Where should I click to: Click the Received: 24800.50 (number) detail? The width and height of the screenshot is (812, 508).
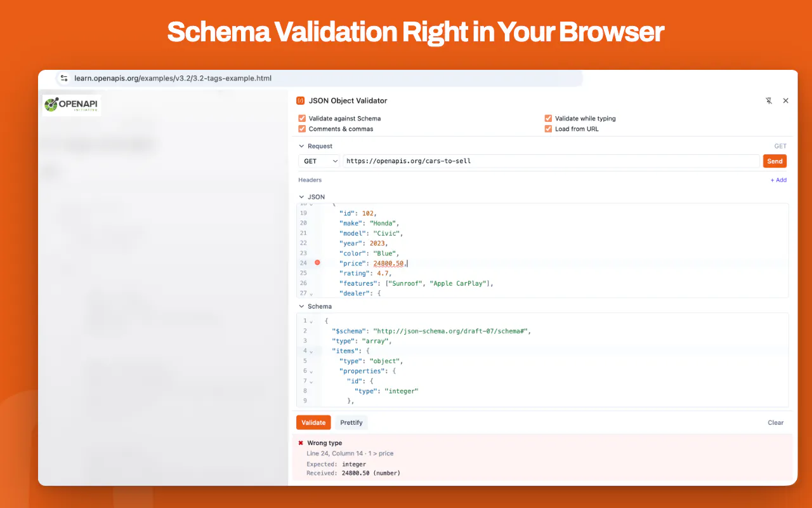[x=353, y=473]
